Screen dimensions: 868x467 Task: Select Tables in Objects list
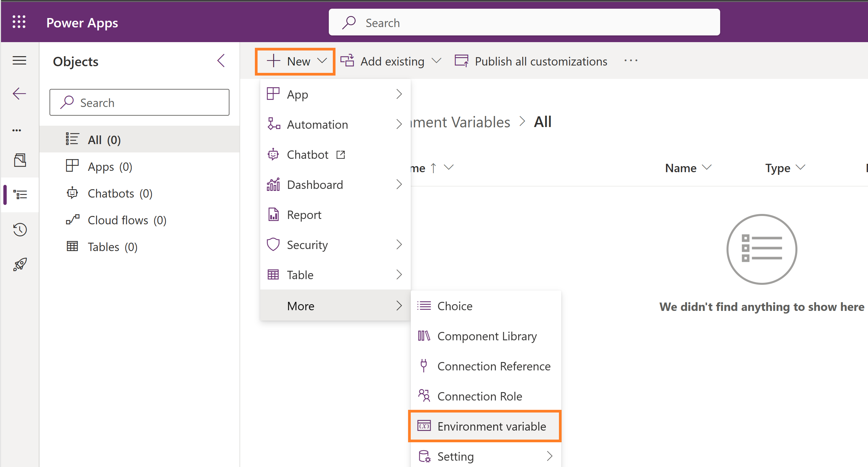(x=112, y=247)
